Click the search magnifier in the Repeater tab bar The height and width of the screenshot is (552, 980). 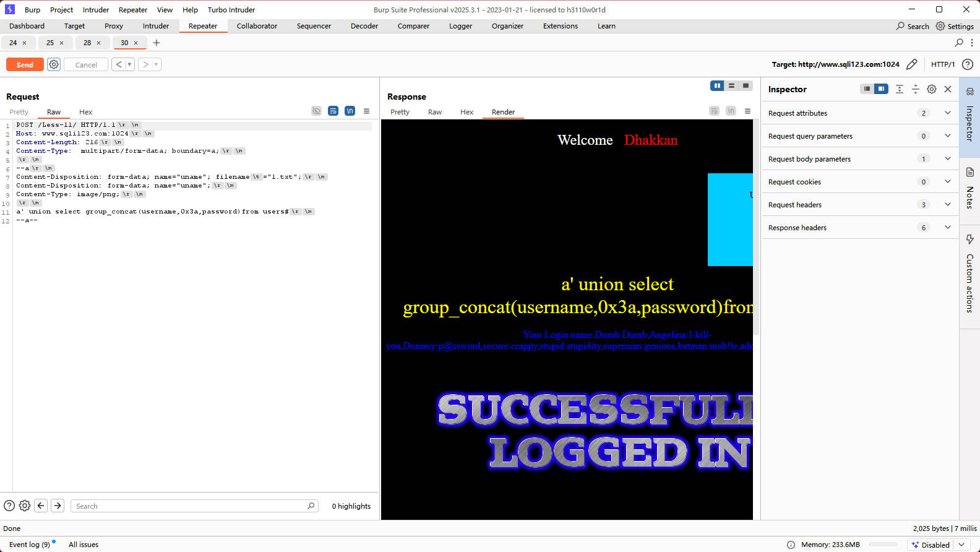point(959,43)
